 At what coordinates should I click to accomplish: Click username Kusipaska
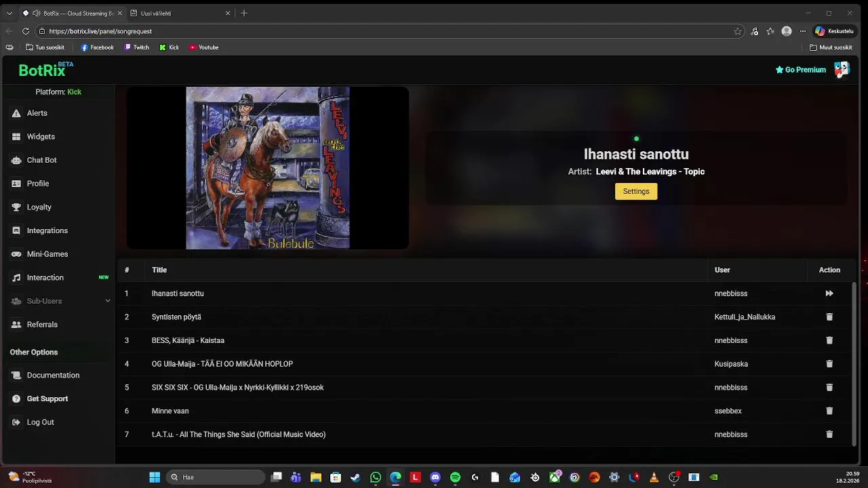pos(731,364)
